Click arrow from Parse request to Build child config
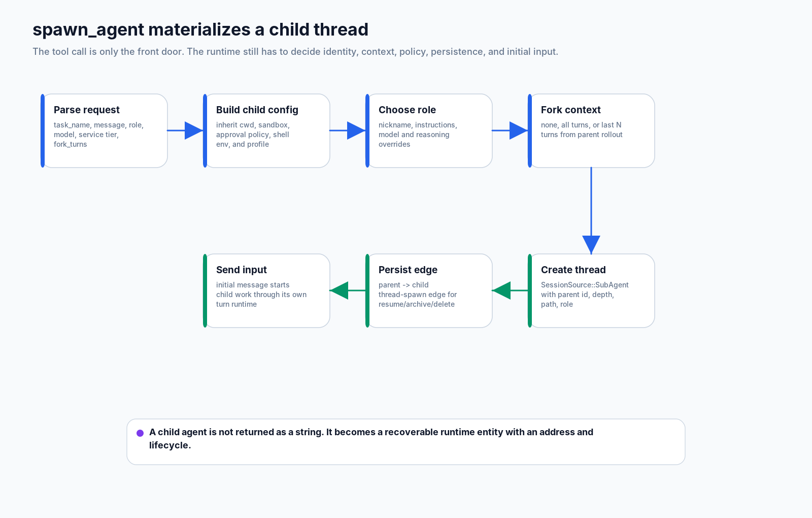Image resolution: width=812 pixels, height=518 pixels. tap(185, 131)
